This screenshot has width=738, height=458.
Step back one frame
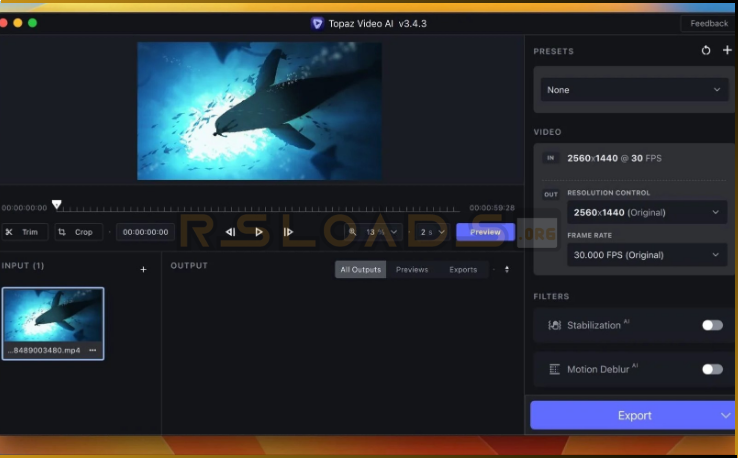230,232
